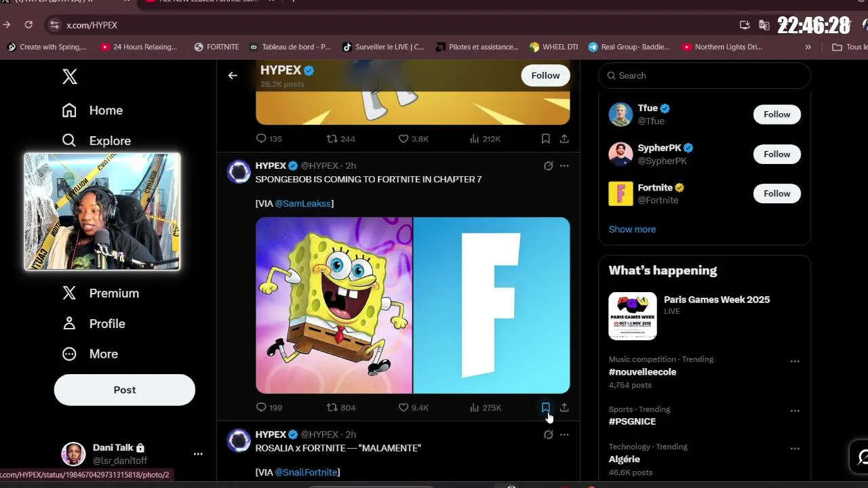The width and height of the screenshot is (868, 488).
Task: View analytics of the 275K views post
Action: click(485, 407)
